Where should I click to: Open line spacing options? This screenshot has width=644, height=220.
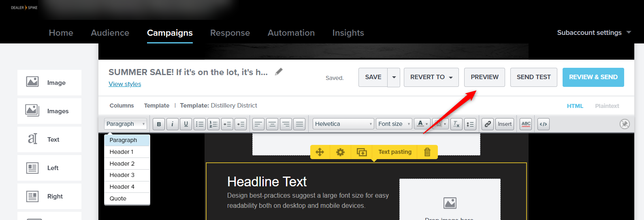pos(470,124)
